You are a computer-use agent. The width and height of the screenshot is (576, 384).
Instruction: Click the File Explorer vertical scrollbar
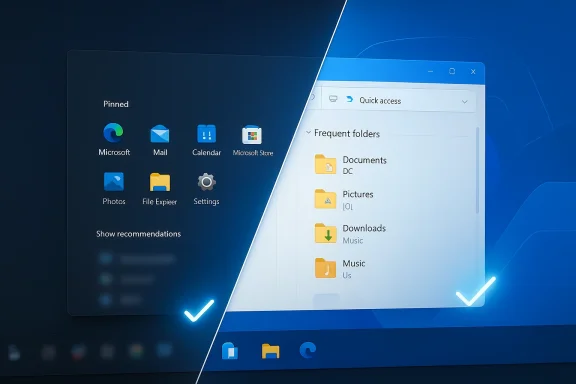(478, 170)
